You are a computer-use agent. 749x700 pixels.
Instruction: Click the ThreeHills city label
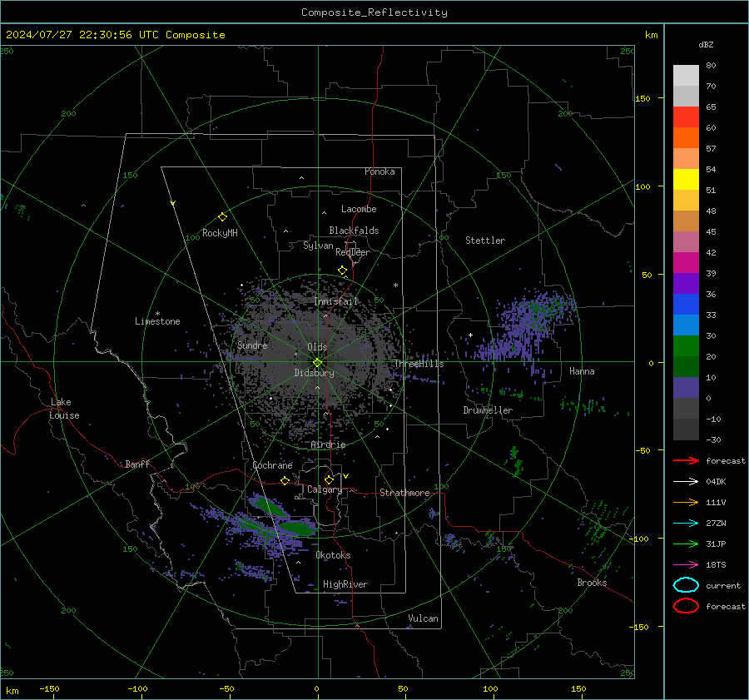point(419,364)
